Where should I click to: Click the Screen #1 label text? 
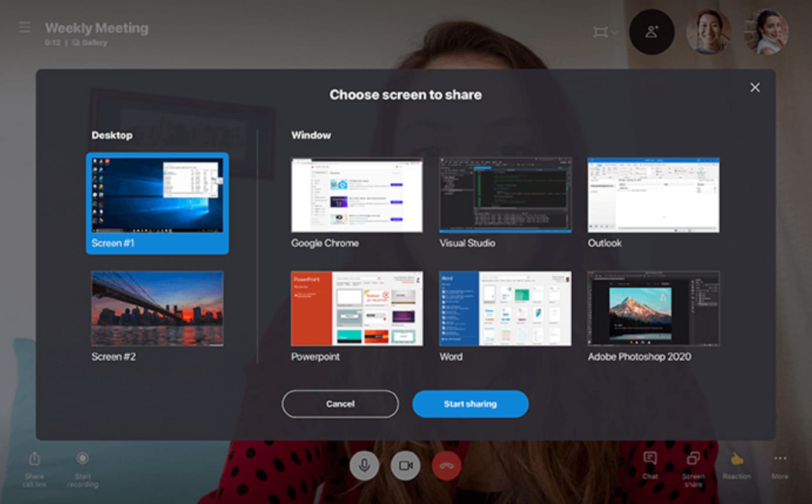113,243
